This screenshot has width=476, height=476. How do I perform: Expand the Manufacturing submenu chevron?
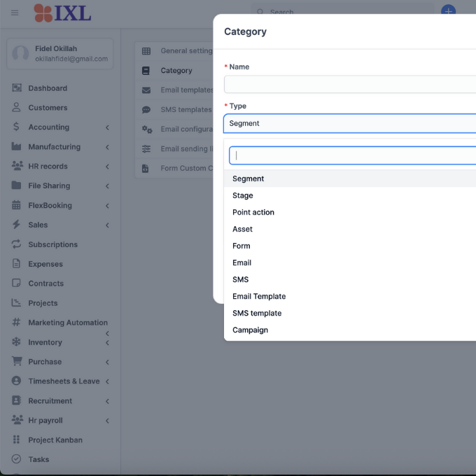pos(107,147)
